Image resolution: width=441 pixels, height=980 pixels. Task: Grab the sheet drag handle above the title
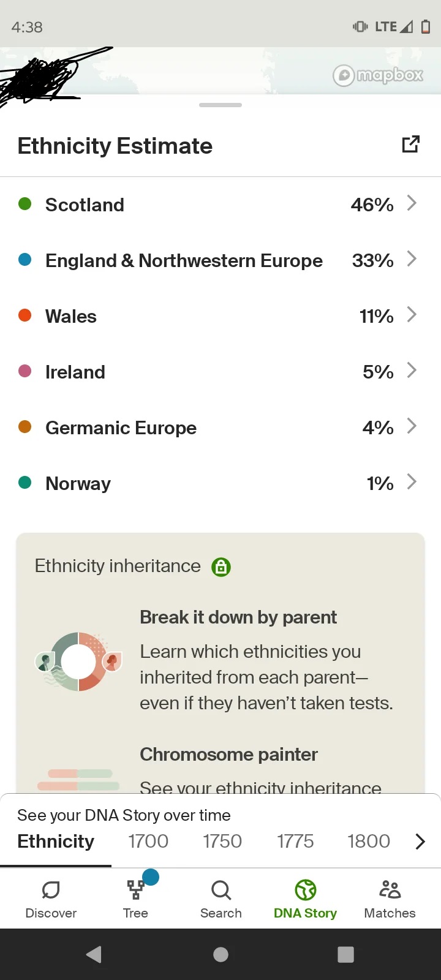point(221,105)
